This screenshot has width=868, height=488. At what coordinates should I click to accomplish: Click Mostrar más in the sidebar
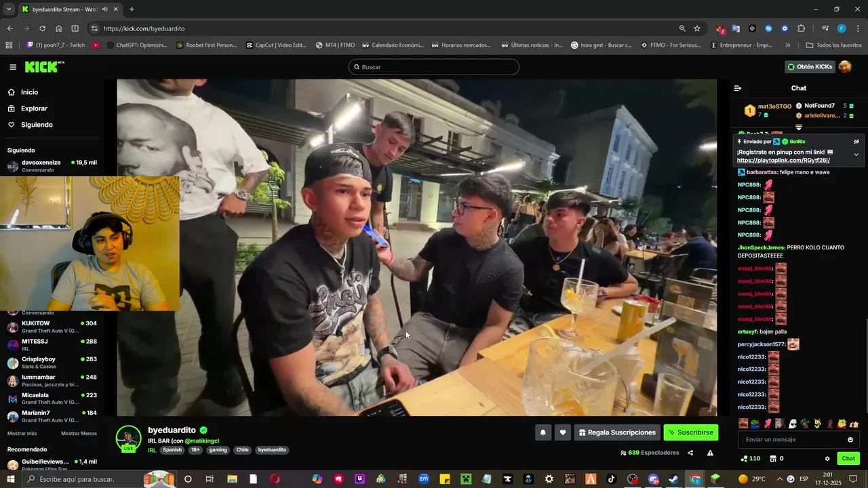(x=22, y=434)
